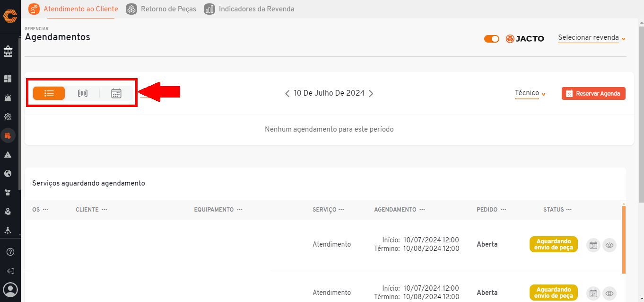Image resolution: width=644 pixels, height=302 pixels.
Task: Click Aguardando envio de peça badge, second row
Action: [553, 293]
